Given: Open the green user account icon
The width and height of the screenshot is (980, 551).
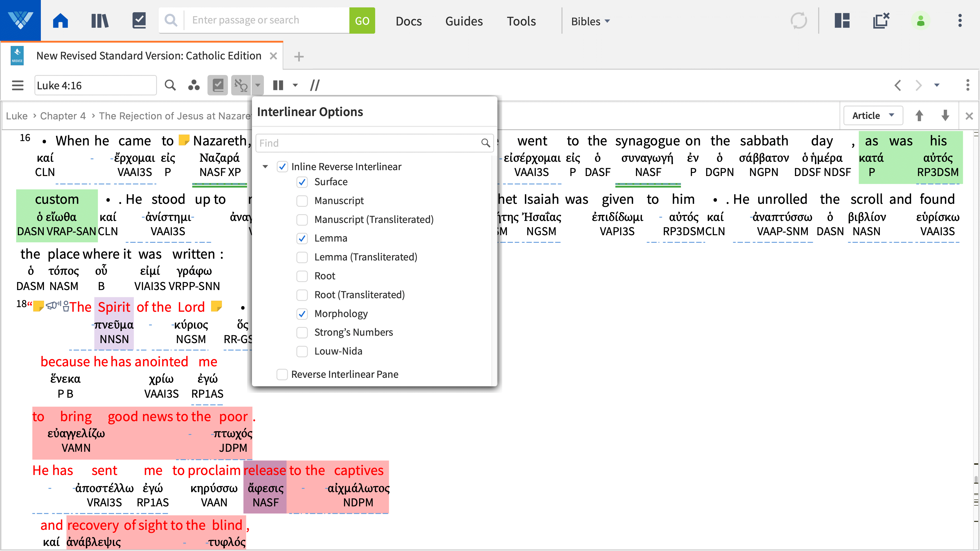Looking at the screenshot, I should pyautogui.click(x=921, y=20).
